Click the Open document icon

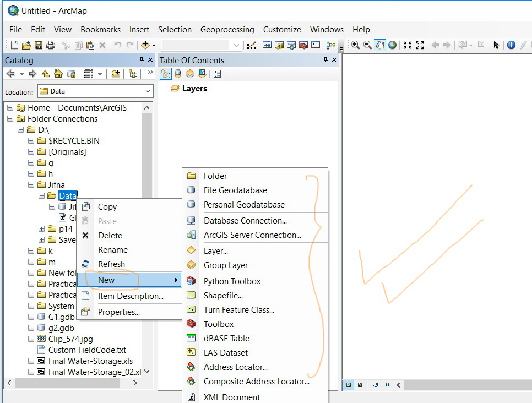(26, 45)
